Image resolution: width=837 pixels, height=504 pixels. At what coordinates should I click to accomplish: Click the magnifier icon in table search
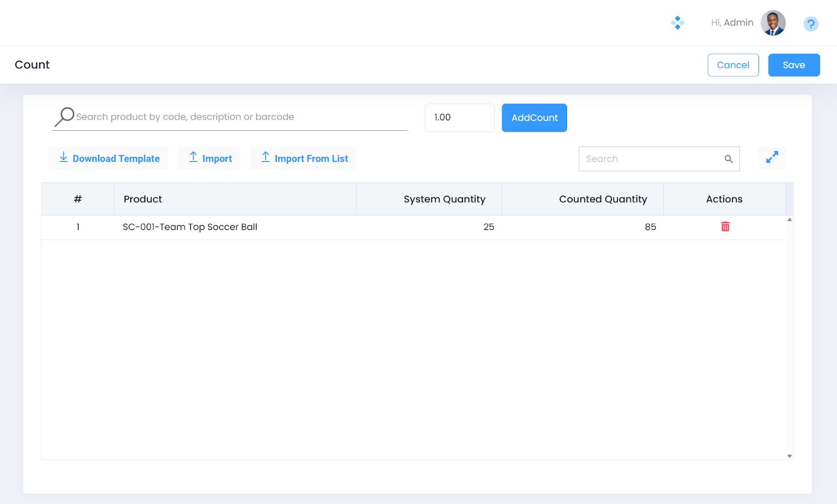tap(728, 159)
